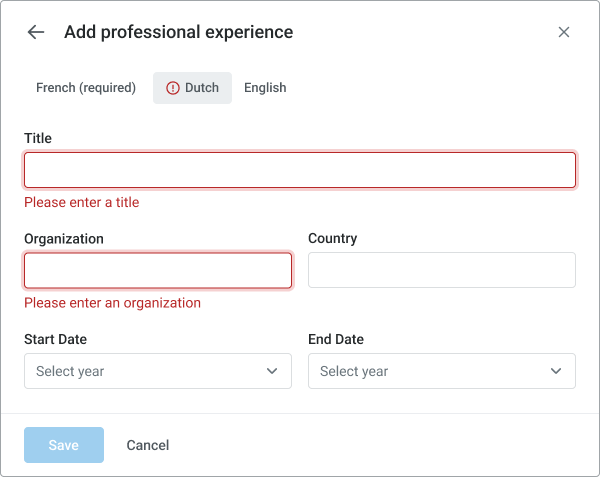
Task: Close the Add professional experience dialog
Action: coord(564,32)
